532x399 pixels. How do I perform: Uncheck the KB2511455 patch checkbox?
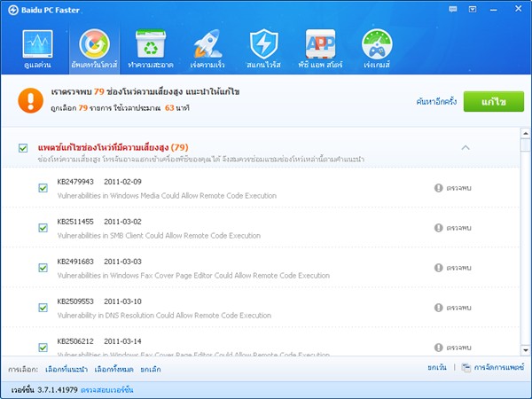43,228
